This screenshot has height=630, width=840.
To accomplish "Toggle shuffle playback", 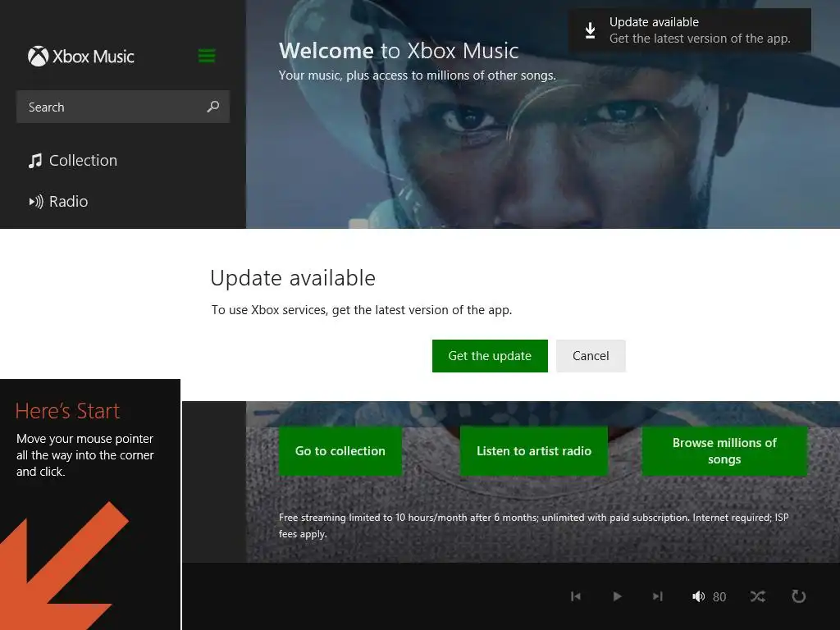I will 757,596.
